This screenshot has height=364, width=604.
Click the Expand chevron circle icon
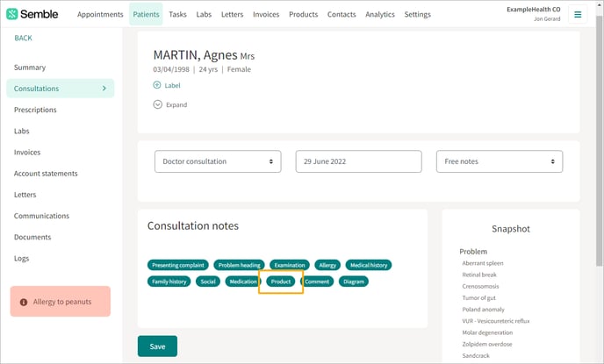tap(157, 104)
